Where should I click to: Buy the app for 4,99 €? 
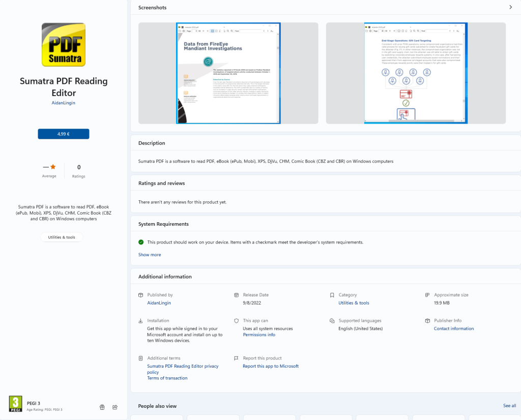pos(64,134)
